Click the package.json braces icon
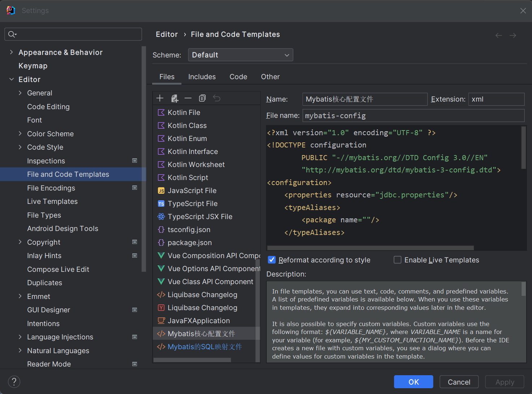Viewport: 532px width, 394px height. click(x=161, y=243)
